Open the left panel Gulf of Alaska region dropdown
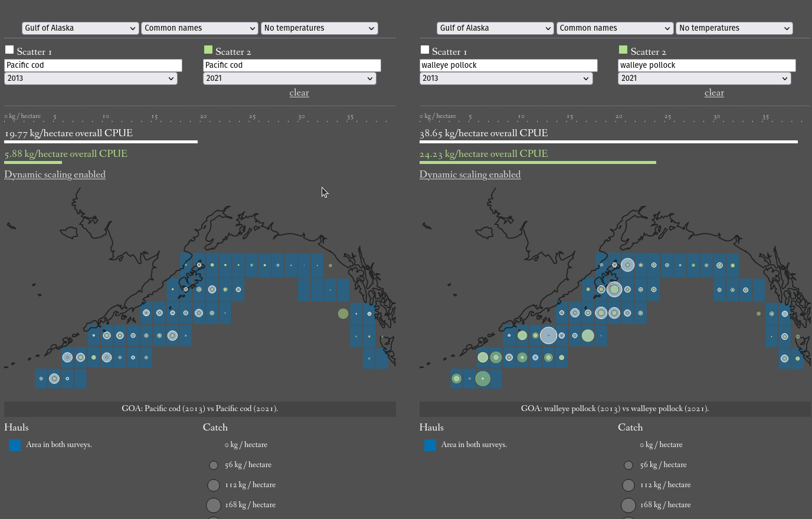The width and height of the screenshot is (812, 519). (x=80, y=28)
